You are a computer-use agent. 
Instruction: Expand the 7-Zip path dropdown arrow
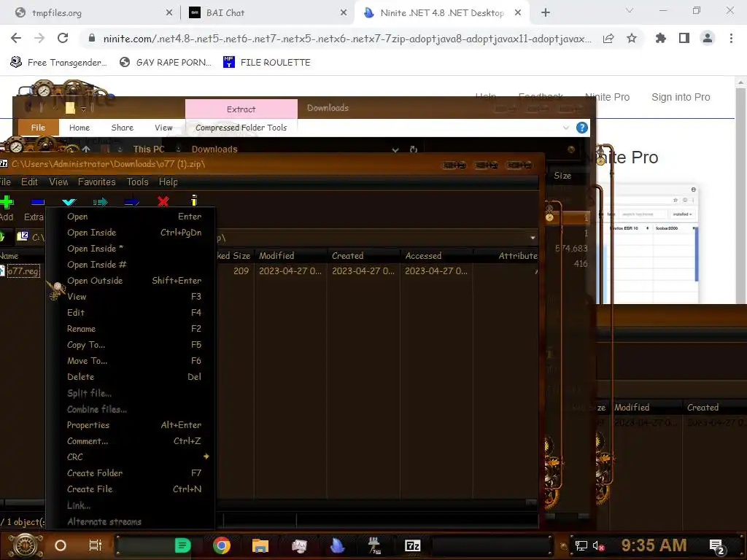(x=532, y=237)
